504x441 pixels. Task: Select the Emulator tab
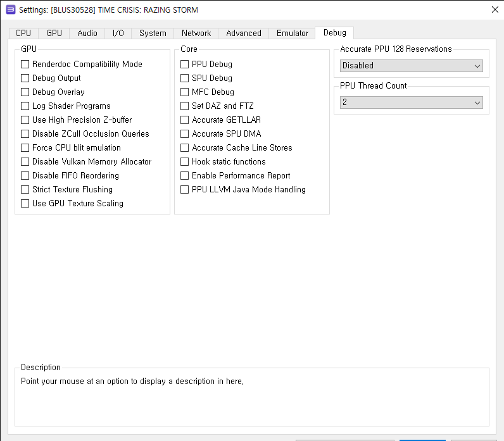(293, 33)
